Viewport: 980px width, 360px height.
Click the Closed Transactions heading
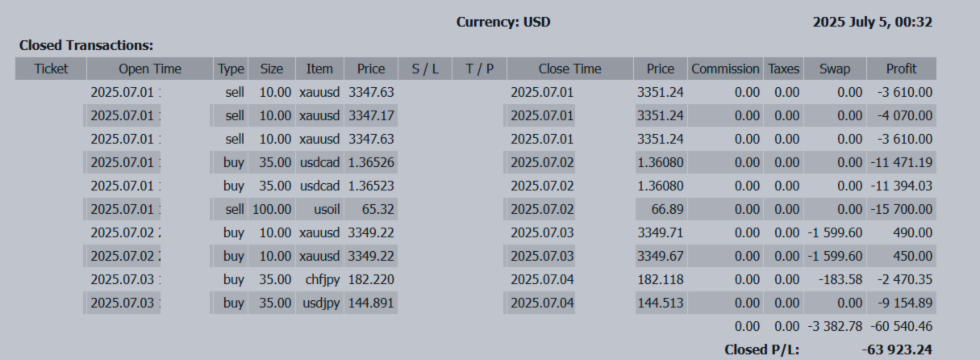coord(86,46)
